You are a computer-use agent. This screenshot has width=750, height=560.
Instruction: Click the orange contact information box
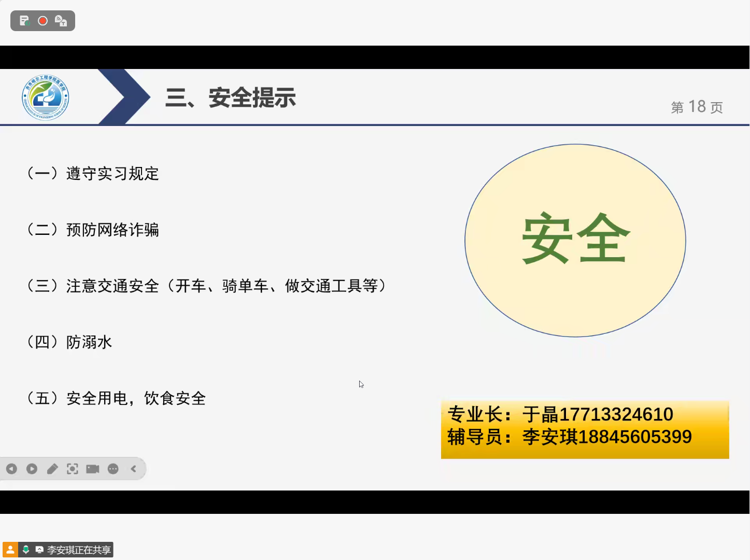point(585,429)
